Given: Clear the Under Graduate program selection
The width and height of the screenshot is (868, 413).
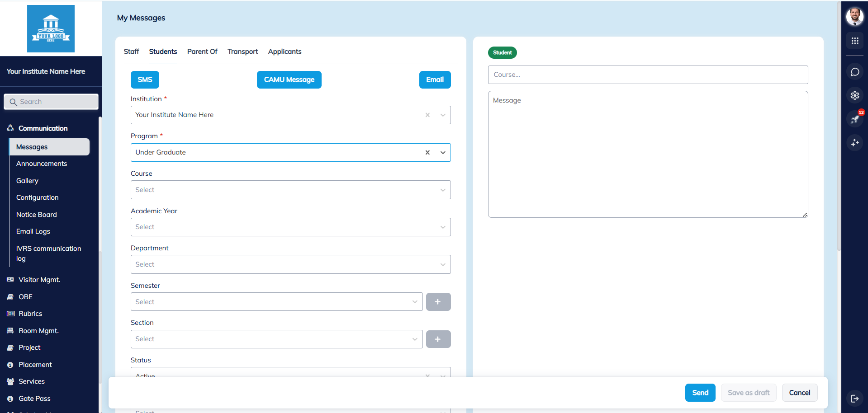Looking at the screenshot, I should (x=427, y=153).
